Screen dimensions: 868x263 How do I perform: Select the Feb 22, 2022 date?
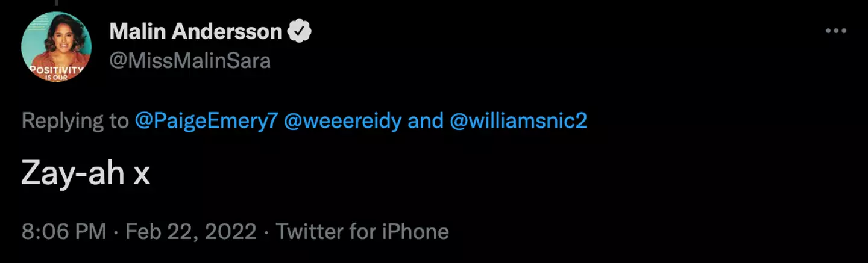tap(192, 232)
